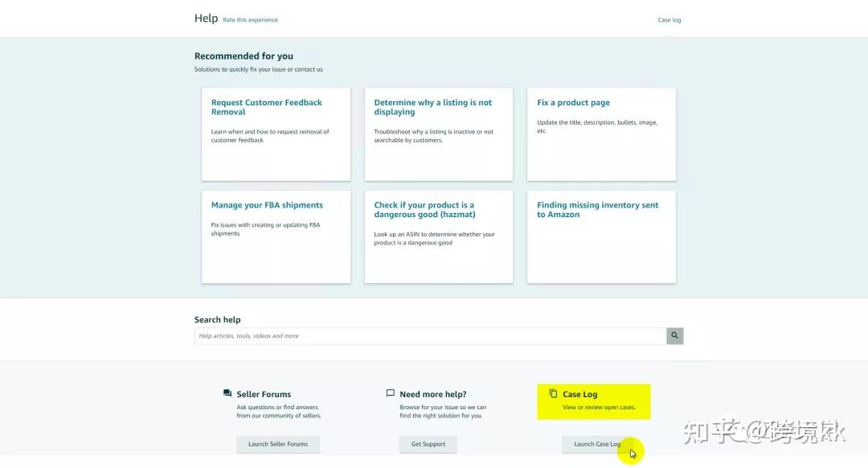This screenshot has height=468, width=868.
Task: Open Case log link in header
Action: (x=669, y=20)
